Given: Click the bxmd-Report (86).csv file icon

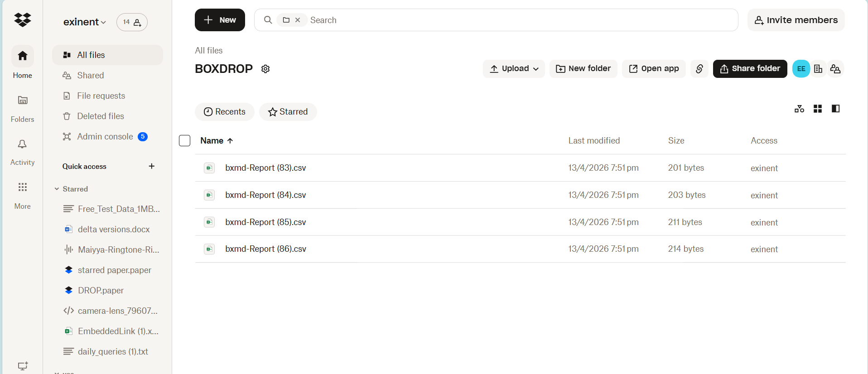Looking at the screenshot, I should coord(209,249).
